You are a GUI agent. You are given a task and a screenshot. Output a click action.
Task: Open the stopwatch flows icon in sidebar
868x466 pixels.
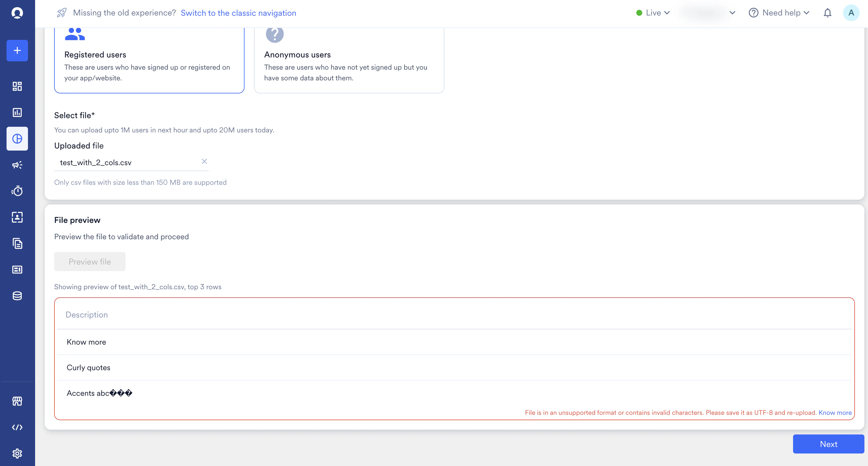[17, 191]
